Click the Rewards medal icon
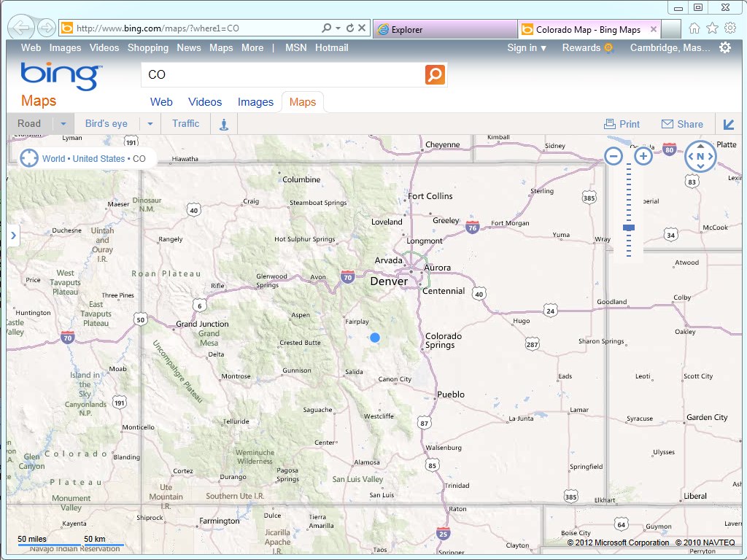Screen dimensions: 747x560 pyautogui.click(x=608, y=47)
